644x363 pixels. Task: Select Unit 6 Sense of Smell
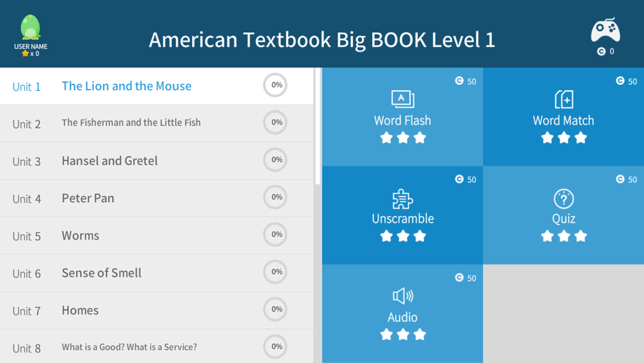tap(156, 273)
